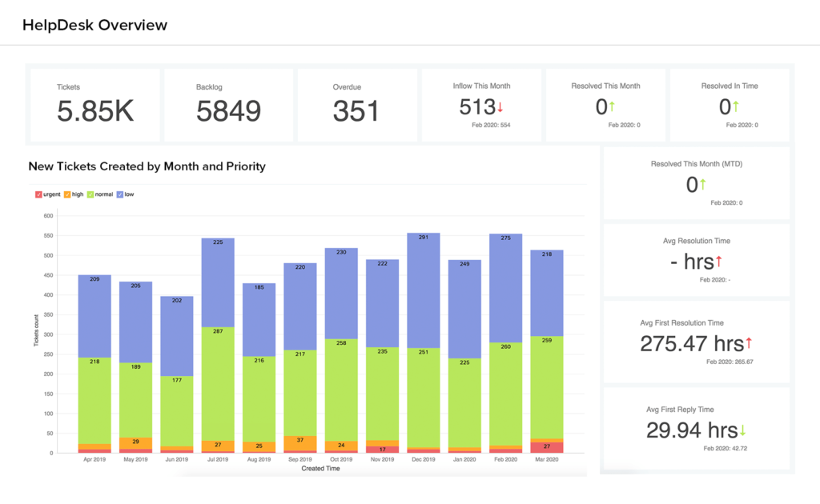Select the green normal segment of Jul 2019 bar
The height and width of the screenshot is (504, 820).
tap(218, 384)
